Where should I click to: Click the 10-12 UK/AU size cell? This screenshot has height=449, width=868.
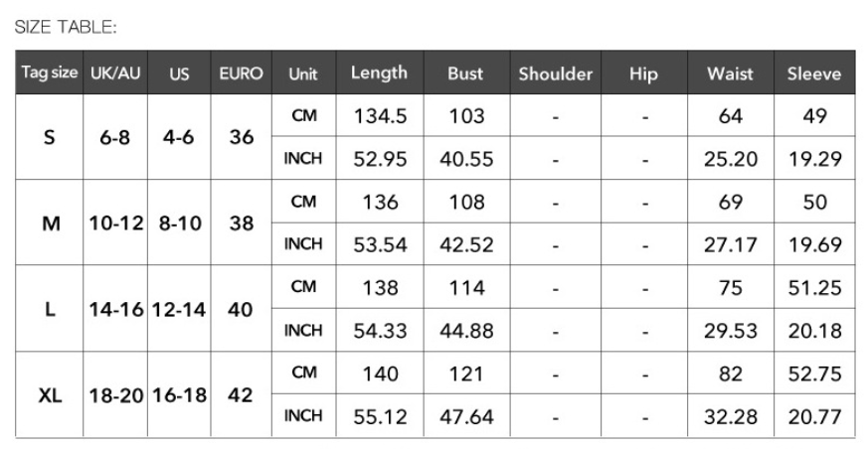point(116,223)
